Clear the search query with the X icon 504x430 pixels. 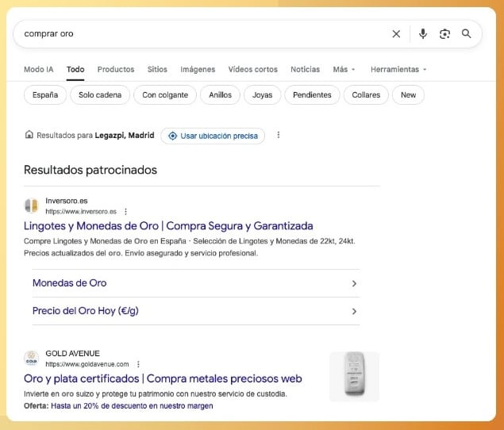pyautogui.click(x=396, y=34)
